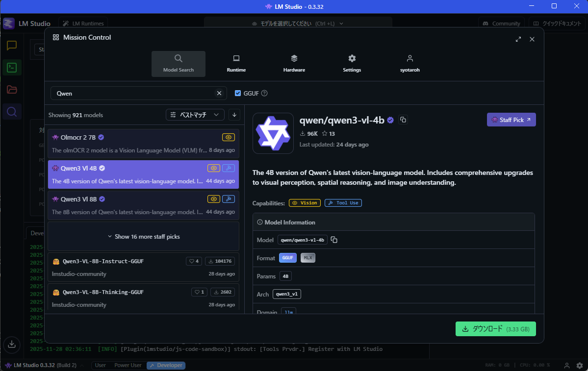Open the Hardware tab
Screen dimensions: 588x371
pyautogui.click(x=294, y=64)
